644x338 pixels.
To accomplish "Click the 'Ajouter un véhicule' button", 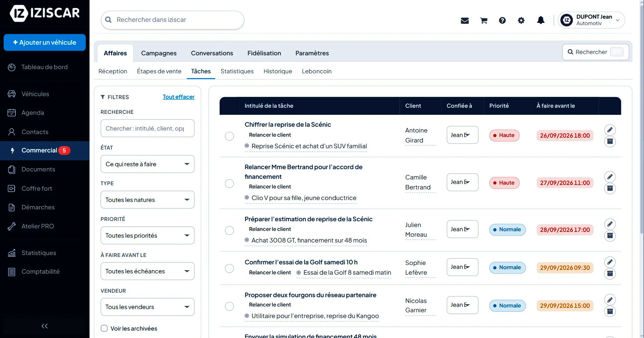I will 45,42.
